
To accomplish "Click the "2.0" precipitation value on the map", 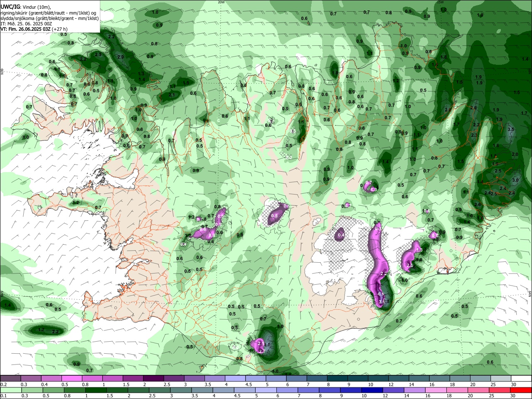I will 515,154.
